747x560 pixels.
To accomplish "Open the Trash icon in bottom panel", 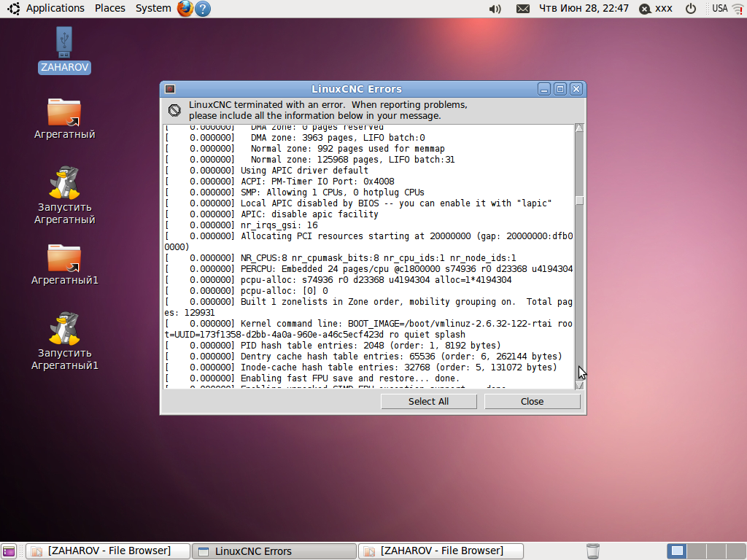I will pyautogui.click(x=592, y=551).
